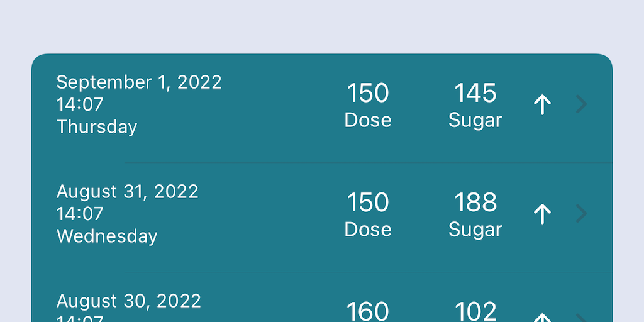Image resolution: width=644 pixels, height=322 pixels.
Task: Open September 1 entry via its chevron
Action: (x=582, y=105)
